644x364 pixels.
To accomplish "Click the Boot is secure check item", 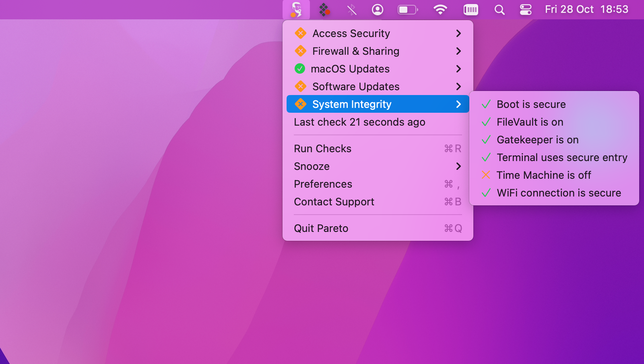I will 554,104.
